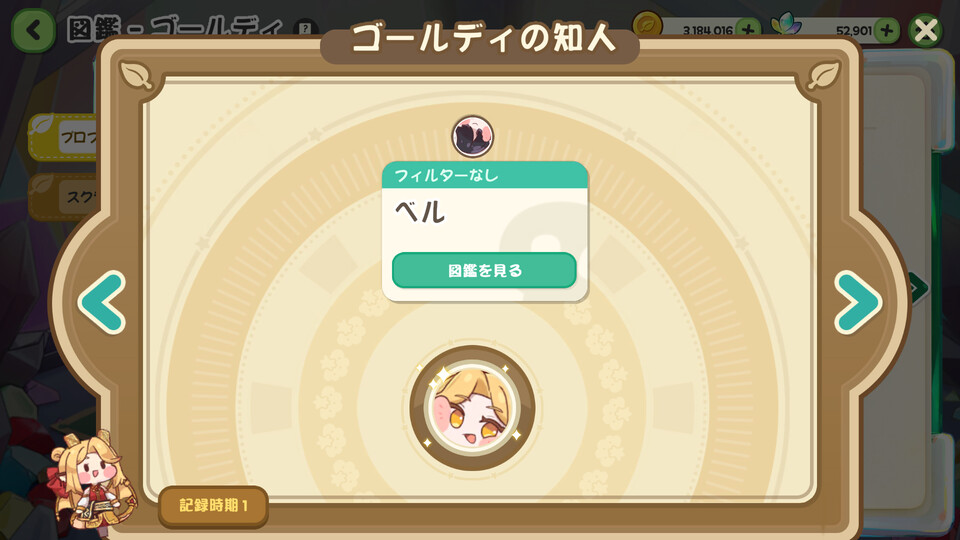
Task: Click the ベル name card
Action: tap(485, 231)
